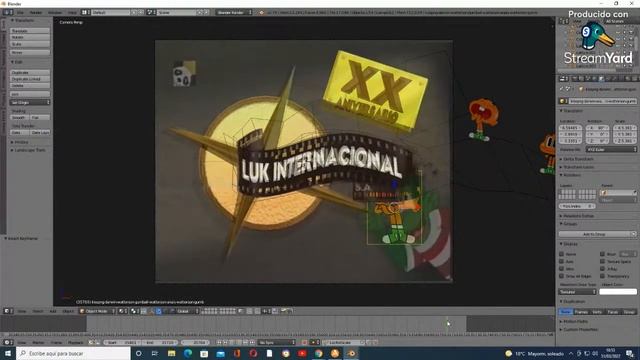
Task: Open the Set Origin dropdown
Action: click(x=30, y=102)
